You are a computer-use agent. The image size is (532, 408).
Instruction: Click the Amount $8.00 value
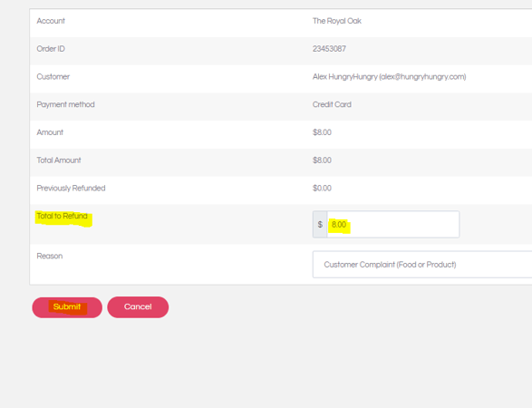322,132
